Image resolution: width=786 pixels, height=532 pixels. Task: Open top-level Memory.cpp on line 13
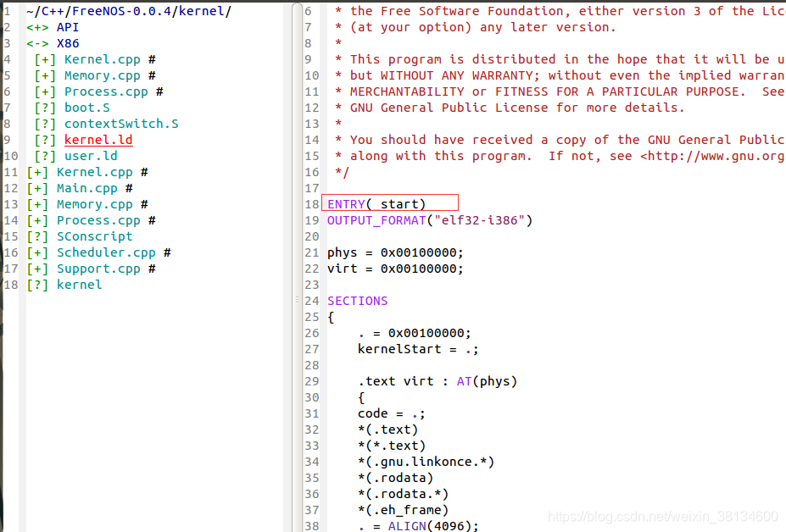95,204
